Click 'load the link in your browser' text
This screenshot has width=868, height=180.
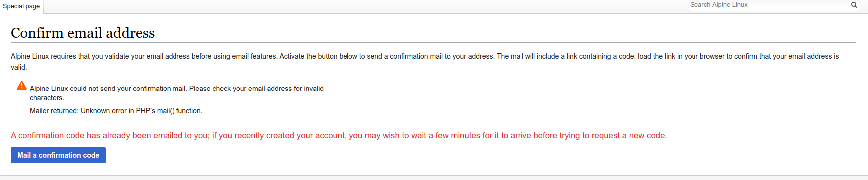tap(681, 56)
